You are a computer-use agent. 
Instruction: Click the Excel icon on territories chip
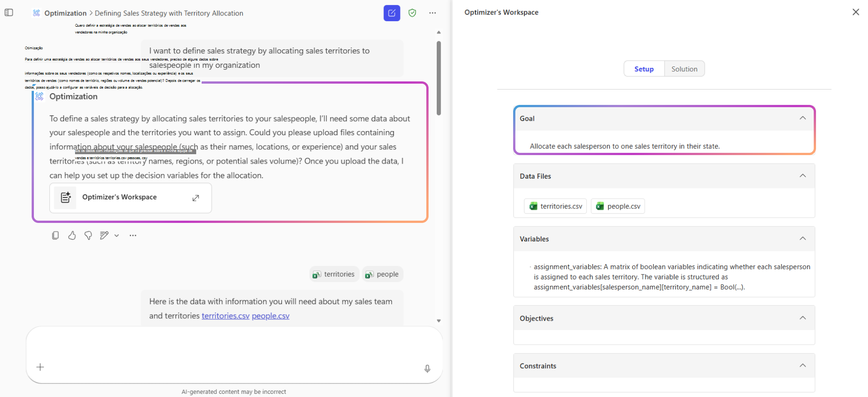[317, 274]
